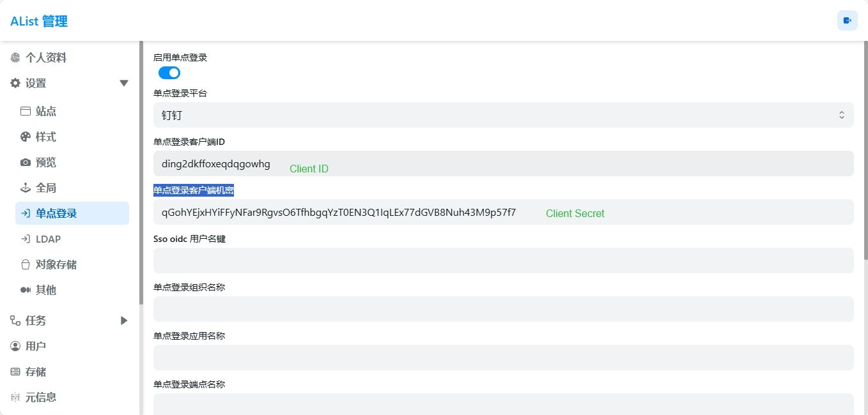Click the user avatar icon beside 用户
868x415 pixels.
click(x=15, y=347)
